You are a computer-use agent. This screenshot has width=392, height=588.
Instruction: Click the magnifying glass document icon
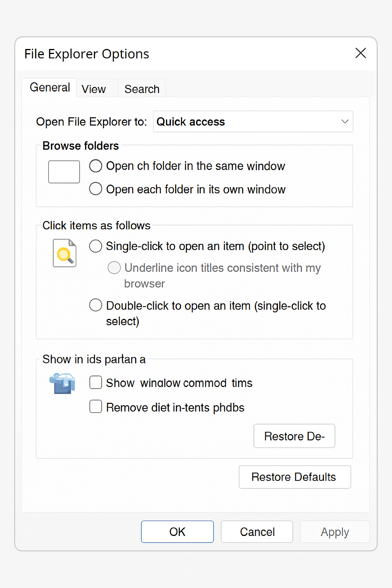64,253
